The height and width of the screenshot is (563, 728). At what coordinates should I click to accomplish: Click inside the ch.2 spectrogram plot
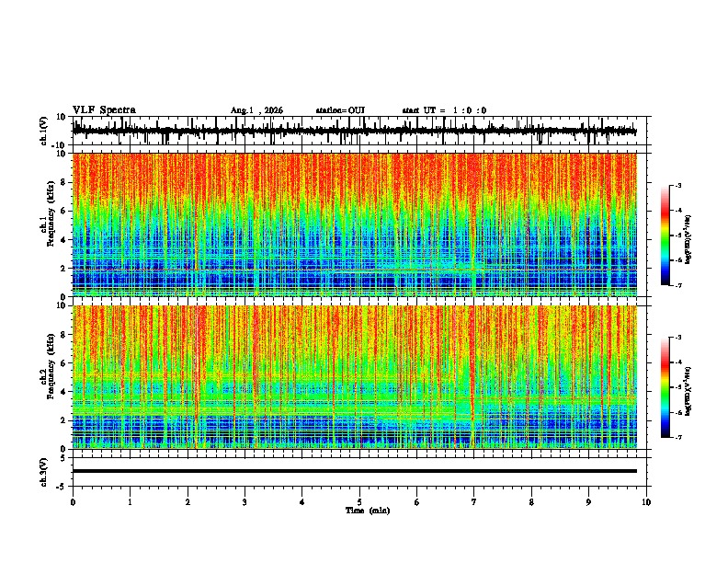coord(355,377)
